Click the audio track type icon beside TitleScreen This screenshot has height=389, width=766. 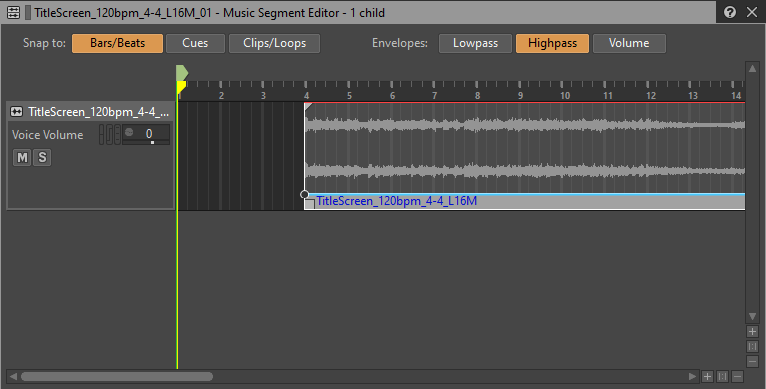(17, 112)
